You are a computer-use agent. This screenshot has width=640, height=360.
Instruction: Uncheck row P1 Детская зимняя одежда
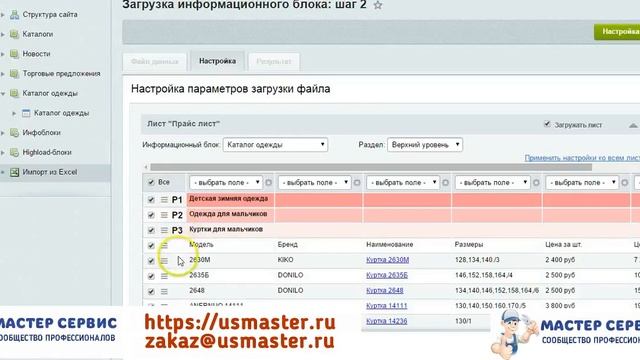(x=151, y=200)
